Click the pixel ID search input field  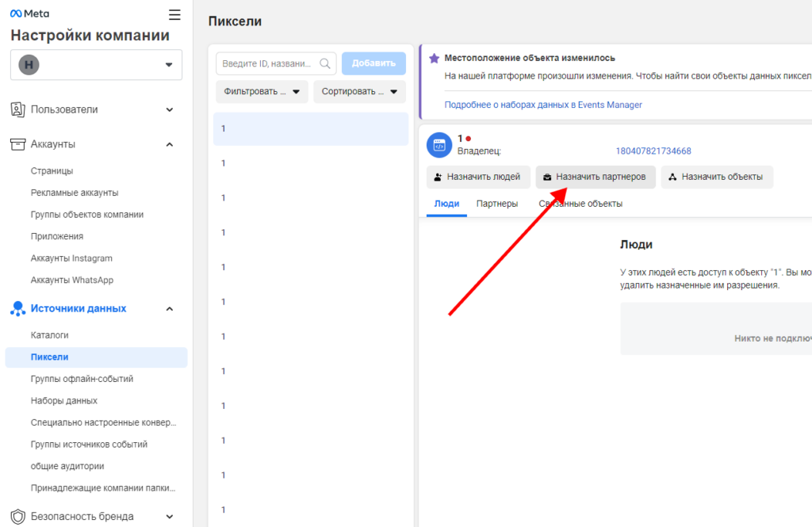(270, 63)
